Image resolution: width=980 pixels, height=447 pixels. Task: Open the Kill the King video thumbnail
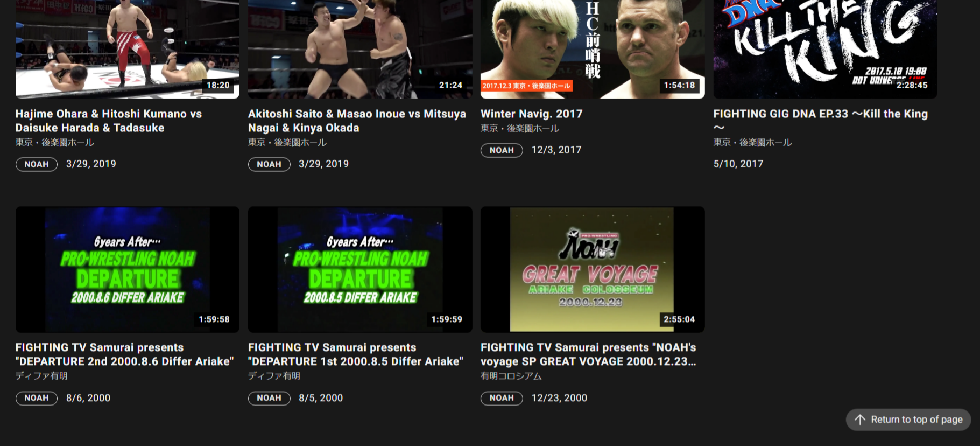click(x=825, y=49)
